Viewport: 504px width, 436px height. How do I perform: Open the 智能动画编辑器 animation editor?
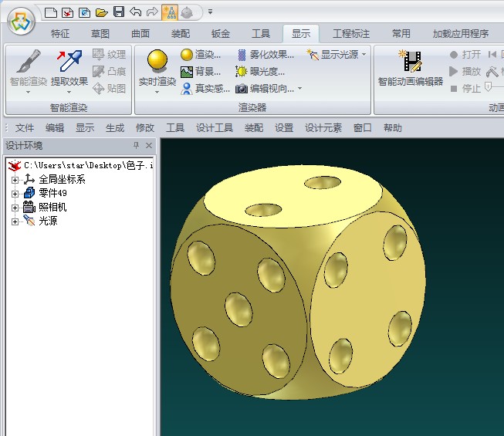pyautogui.click(x=411, y=69)
